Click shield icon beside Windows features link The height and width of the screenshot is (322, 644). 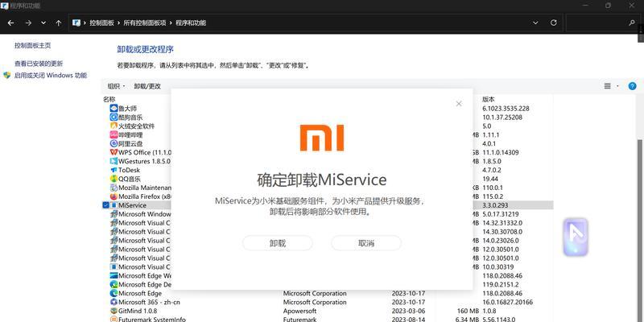click(x=7, y=76)
